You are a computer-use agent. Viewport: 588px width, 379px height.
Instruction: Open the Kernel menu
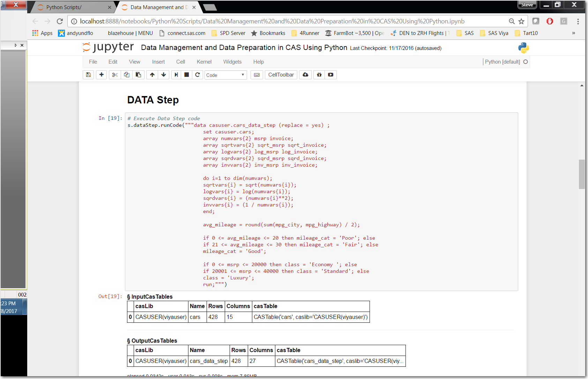(x=204, y=62)
